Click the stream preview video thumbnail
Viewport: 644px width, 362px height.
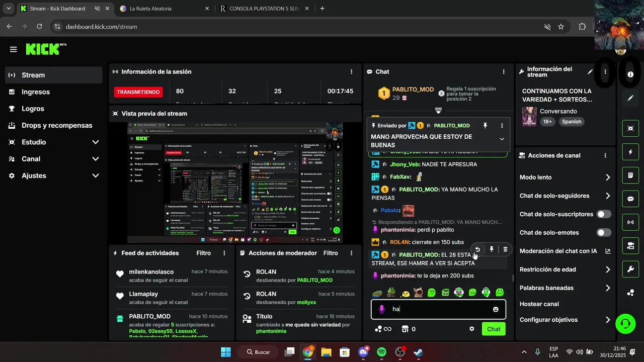pos(235,183)
